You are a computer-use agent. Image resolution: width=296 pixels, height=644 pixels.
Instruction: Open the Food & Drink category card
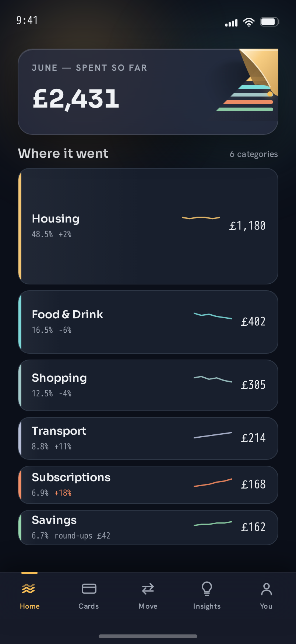click(x=148, y=322)
